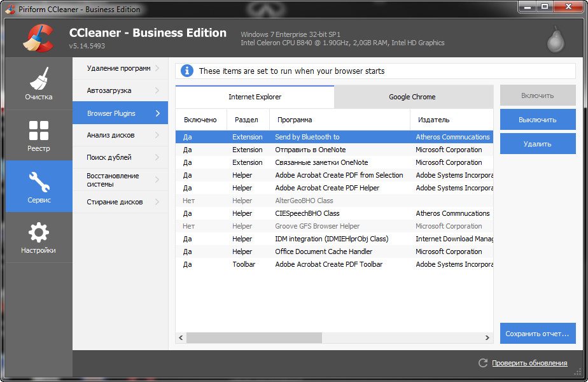Select Office Document Cache Handler row
Screen dimensions: 588x382
[334, 251]
